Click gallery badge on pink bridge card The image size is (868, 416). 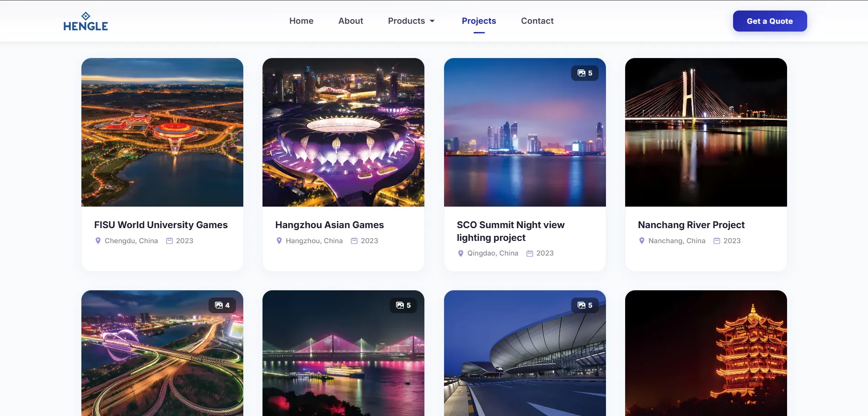pos(403,305)
